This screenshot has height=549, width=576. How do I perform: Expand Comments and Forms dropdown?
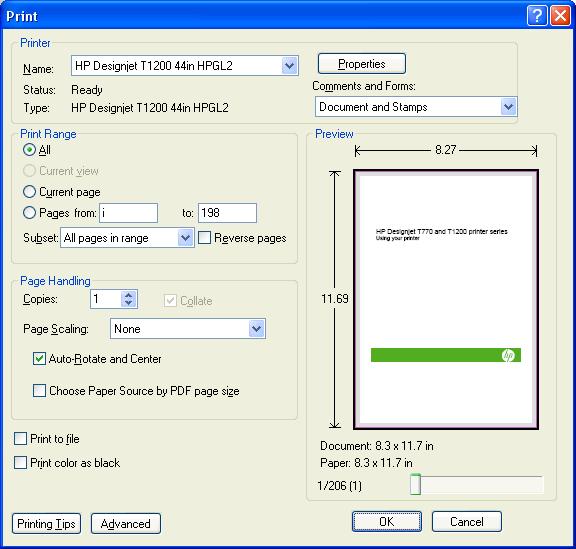click(x=508, y=107)
